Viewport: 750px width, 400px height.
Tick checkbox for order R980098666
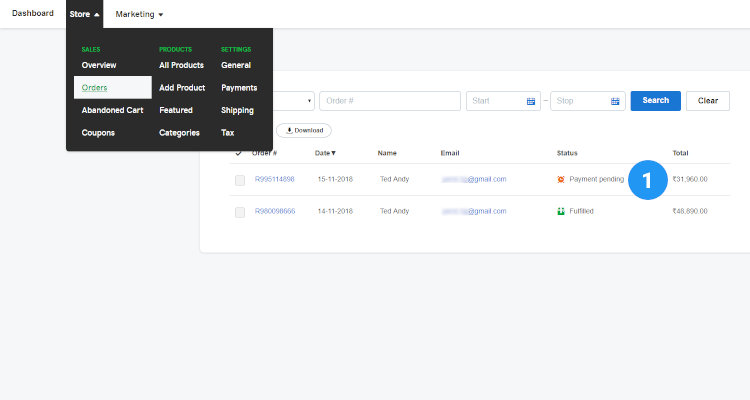(240, 212)
